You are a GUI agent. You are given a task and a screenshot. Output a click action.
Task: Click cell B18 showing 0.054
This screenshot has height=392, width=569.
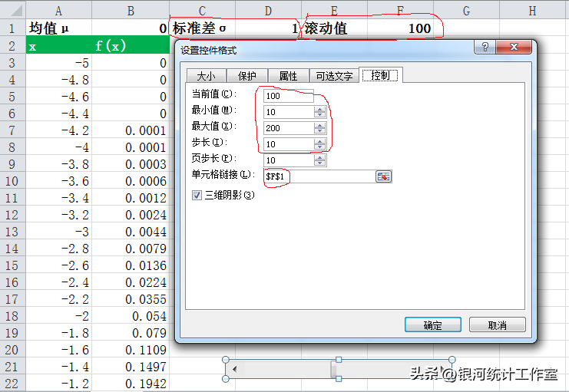click(x=131, y=316)
